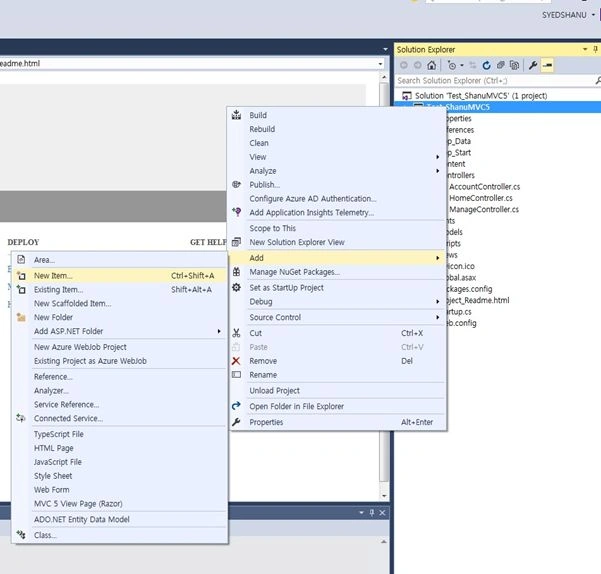The image size is (601, 574).
Task: Toggle Preview Selected Items in Solution Explorer
Action: pos(547,66)
